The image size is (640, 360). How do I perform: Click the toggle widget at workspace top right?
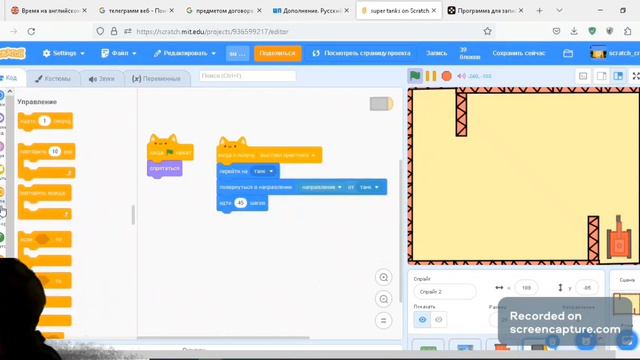point(381,104)
